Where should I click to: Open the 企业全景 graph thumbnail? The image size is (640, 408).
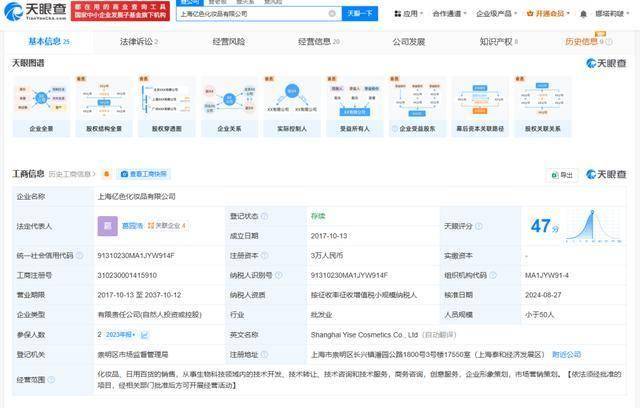(41, 106)
